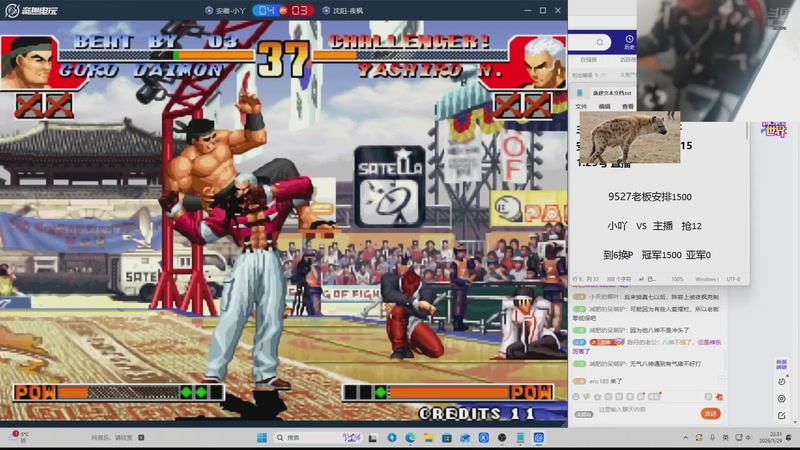Viewport: 800px width, 450px height.
Task: Click the Notepad taskbar icon
Action: 520,438
